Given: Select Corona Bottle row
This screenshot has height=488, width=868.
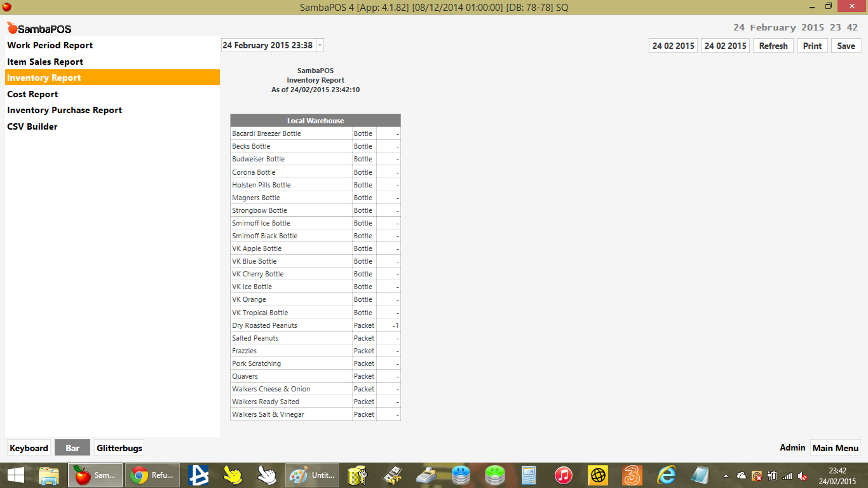Looking at the screenshot, I should tap(315, 172).
